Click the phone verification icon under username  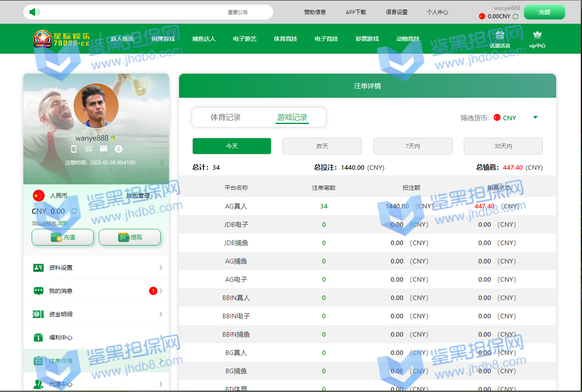pyautogui.click(x=74, y=149)
